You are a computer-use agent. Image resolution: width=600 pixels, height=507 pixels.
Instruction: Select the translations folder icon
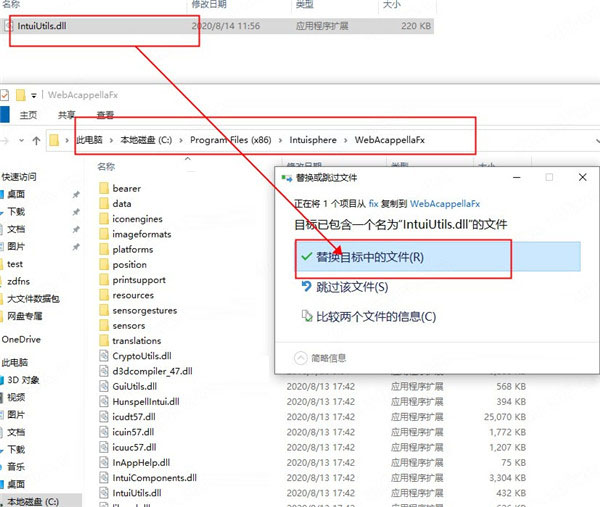(102, 341)
